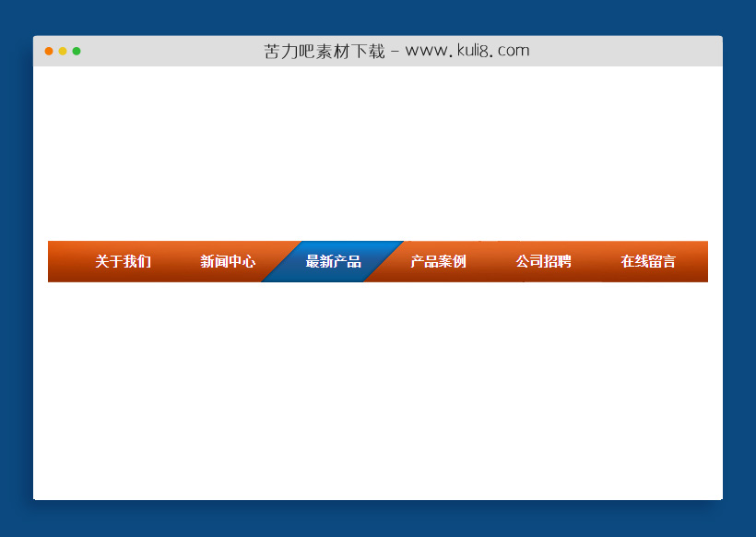Click the highlighted 最新产品 tab
Screen dimensions: 756x537
(332, 261)
